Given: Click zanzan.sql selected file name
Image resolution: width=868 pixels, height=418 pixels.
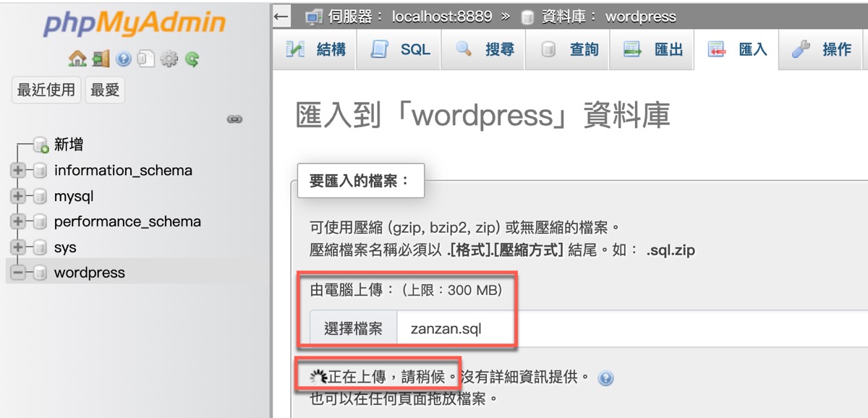Looking at the screenshot, I should 446,330.
